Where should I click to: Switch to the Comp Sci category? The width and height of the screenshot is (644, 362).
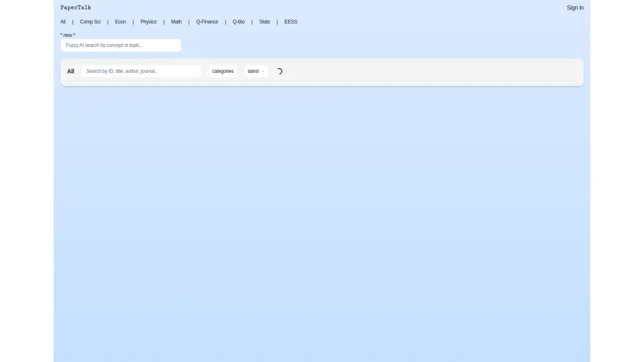tap(90, 22)
